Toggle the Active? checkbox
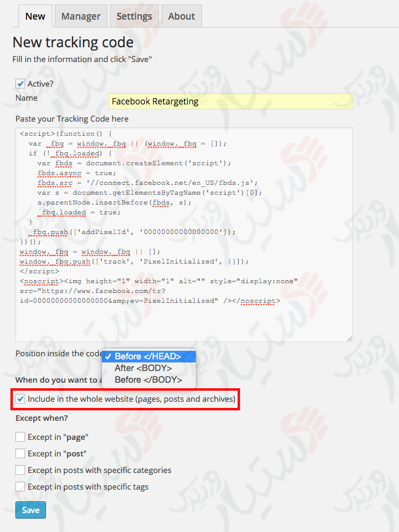The height and width of the screenshot is (532, 399). tap(20, 84)
